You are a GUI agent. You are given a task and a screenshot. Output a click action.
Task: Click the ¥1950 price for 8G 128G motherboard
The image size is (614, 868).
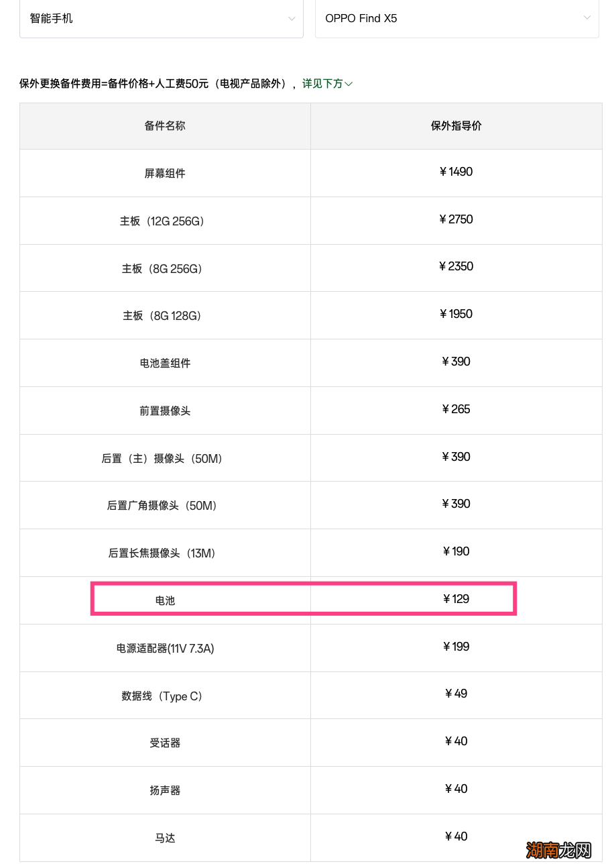(x=456, y=314)
